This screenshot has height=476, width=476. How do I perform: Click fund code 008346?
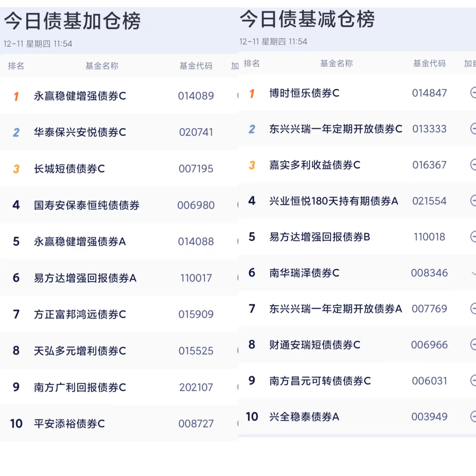pos(430,273)
